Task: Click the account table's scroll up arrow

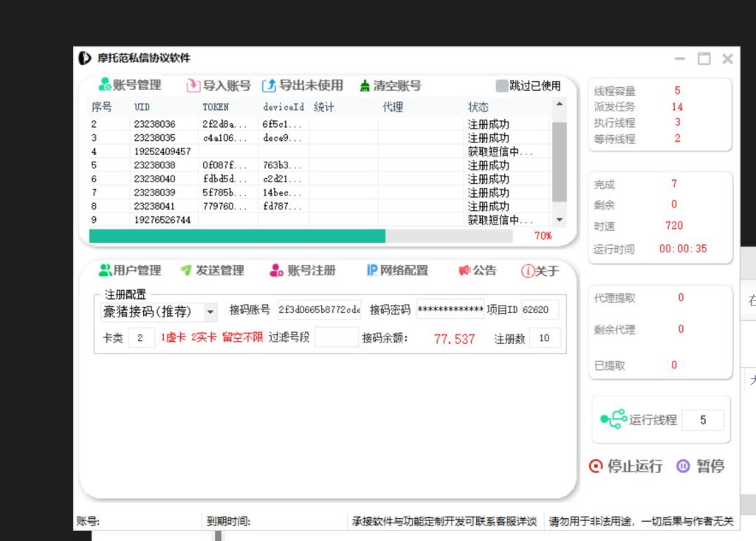Action: click(x=559, y=105)
